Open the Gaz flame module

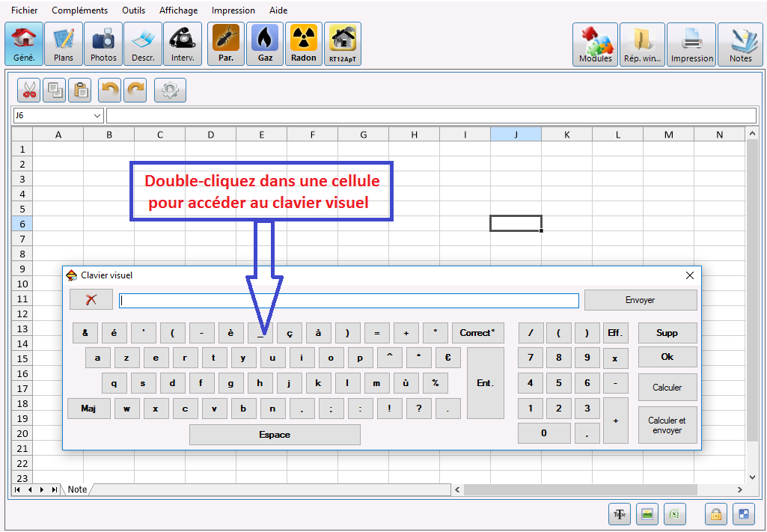tap(265, 44)
